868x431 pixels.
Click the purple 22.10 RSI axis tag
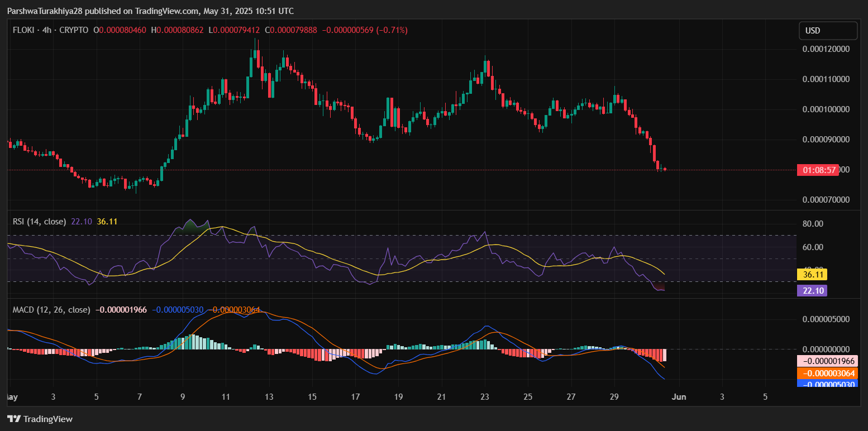812,290
